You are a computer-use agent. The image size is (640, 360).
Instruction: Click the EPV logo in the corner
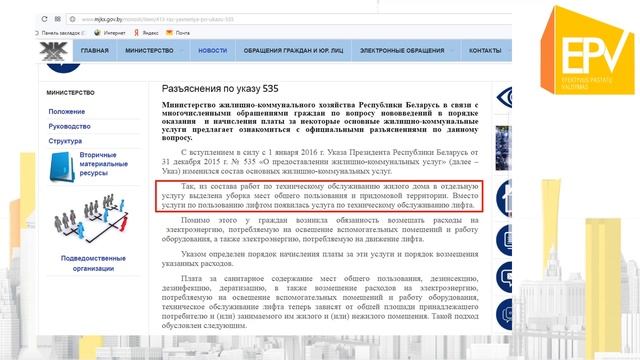click(x=588, y=50)
